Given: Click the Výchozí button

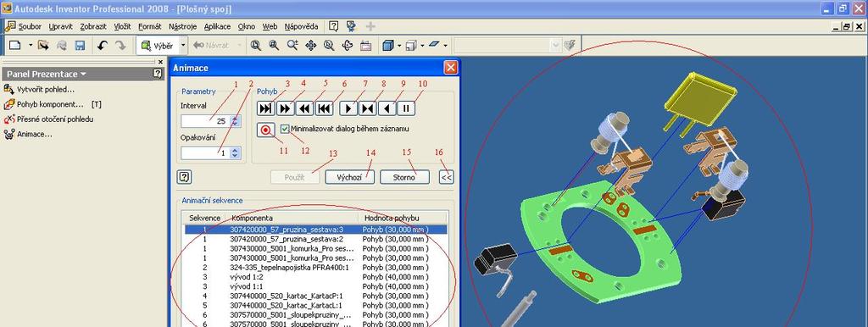Looking at the screenshot, I should [349, 177].
